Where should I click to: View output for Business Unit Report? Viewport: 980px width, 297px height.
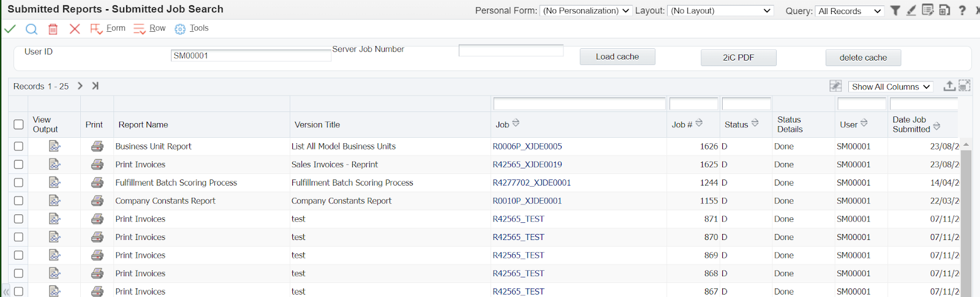pos(55,146)
